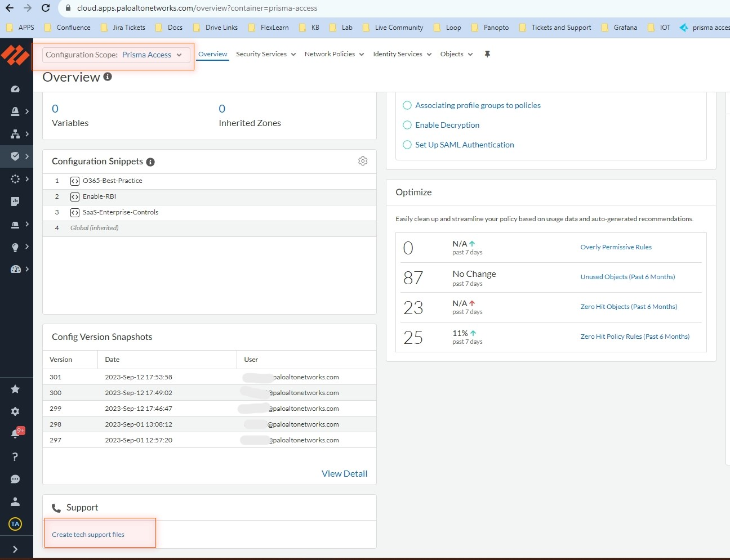Click Create tech support files link
This screenshot has height=560, width=730.
(88, 535)
